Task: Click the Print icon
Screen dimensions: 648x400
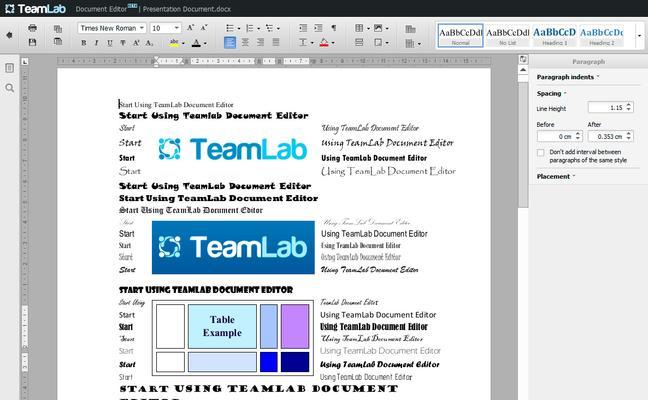Action: coord(32,28)
